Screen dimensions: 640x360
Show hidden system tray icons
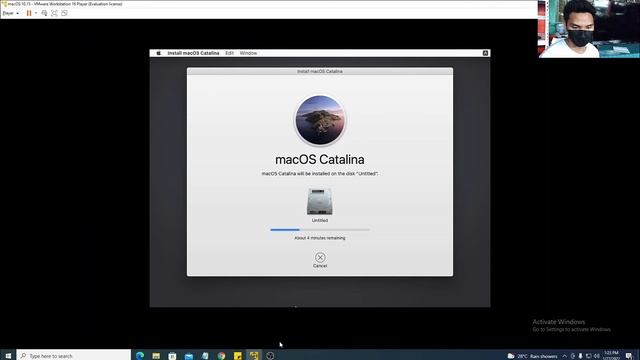click(x=564, y=356)
